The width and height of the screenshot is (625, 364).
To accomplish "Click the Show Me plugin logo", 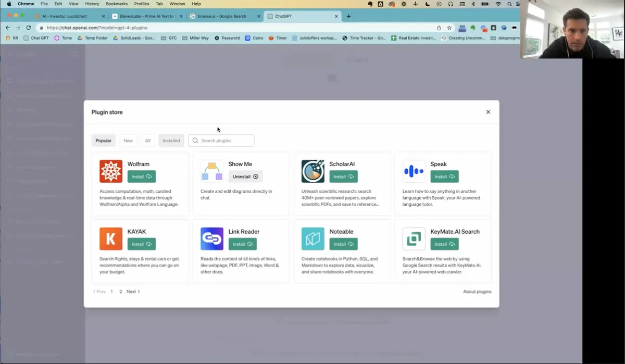I will [x=212, y=171].
